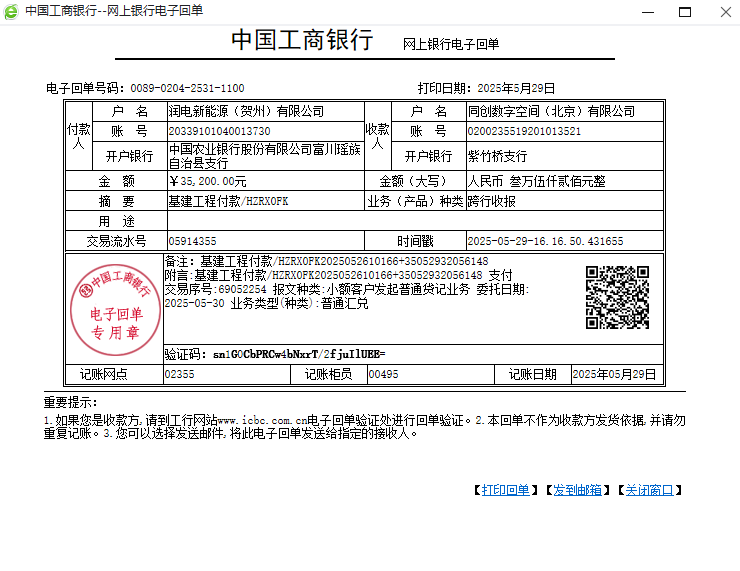
Task: Click payee account 0200235519201013521
Action: point(524,131)
